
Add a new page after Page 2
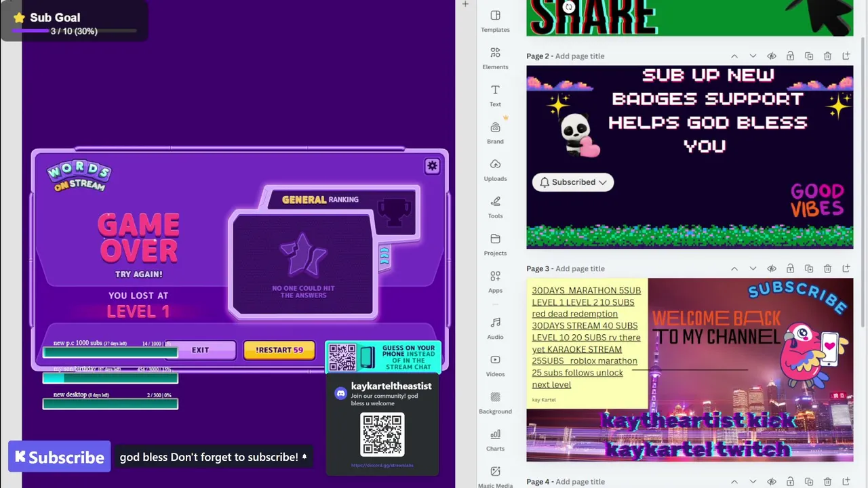(846, 56)
